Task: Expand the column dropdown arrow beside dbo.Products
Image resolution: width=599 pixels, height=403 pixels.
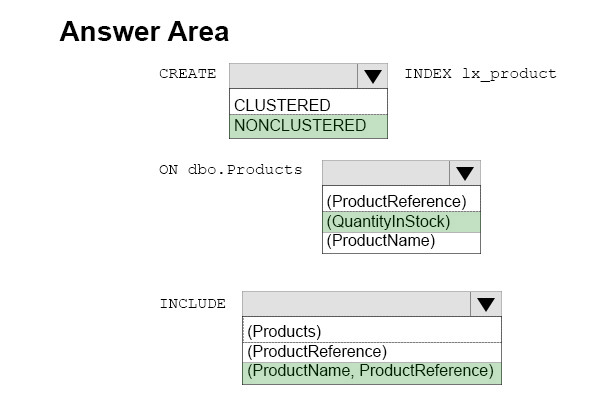Action: (465, 173)
